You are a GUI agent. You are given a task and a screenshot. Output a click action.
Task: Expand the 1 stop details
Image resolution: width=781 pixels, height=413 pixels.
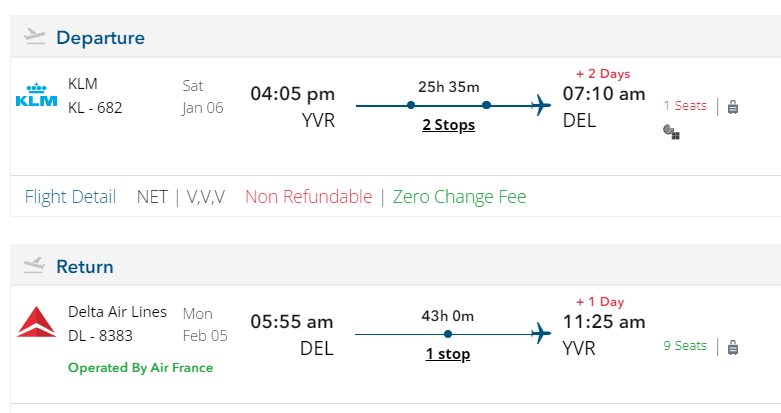[447, 354]
